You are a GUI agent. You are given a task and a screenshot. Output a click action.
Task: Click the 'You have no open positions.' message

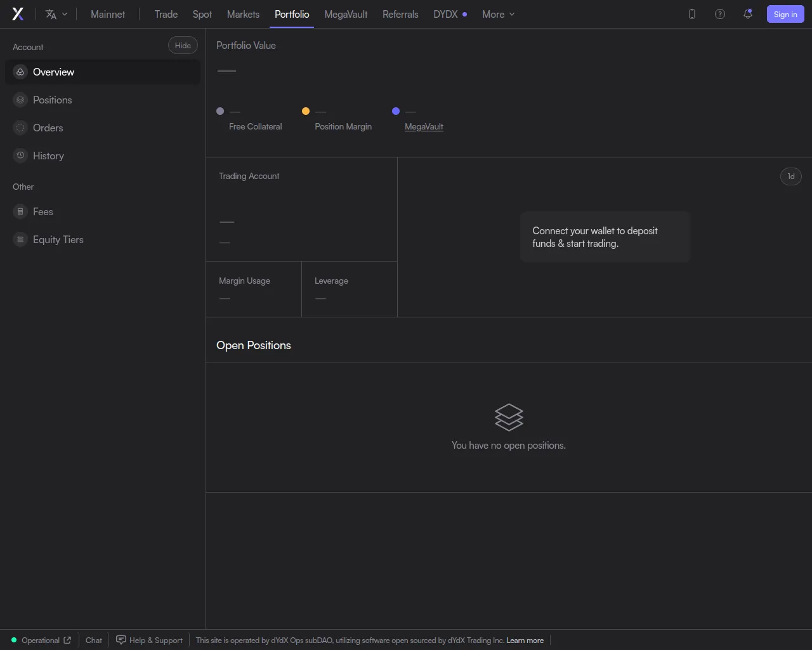[509, 446]
